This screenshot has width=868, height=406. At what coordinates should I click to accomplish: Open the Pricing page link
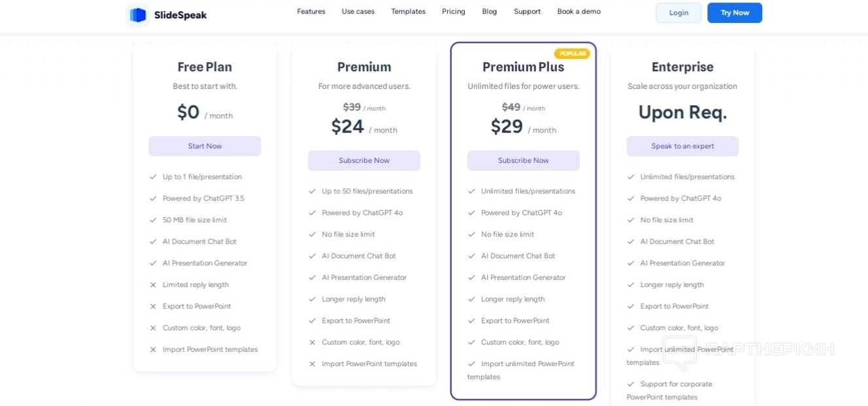point(454,12)
